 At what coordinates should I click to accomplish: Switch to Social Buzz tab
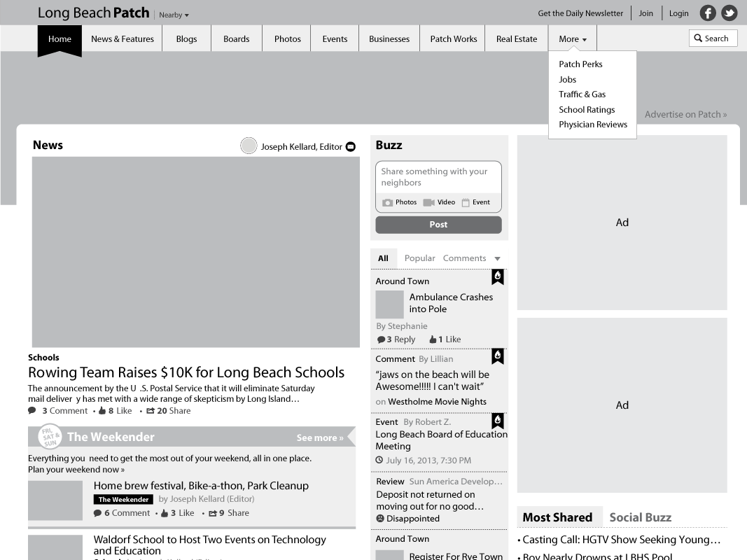tap(641, 517)
